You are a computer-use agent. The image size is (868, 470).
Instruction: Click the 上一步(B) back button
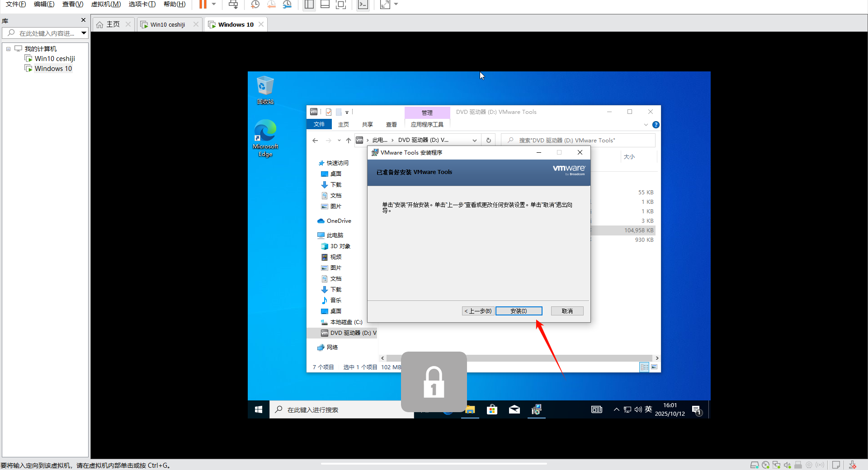click(478, 311)
